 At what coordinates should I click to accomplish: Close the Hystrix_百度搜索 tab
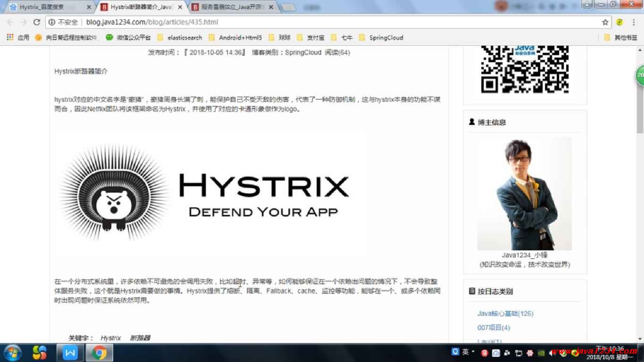89,7
